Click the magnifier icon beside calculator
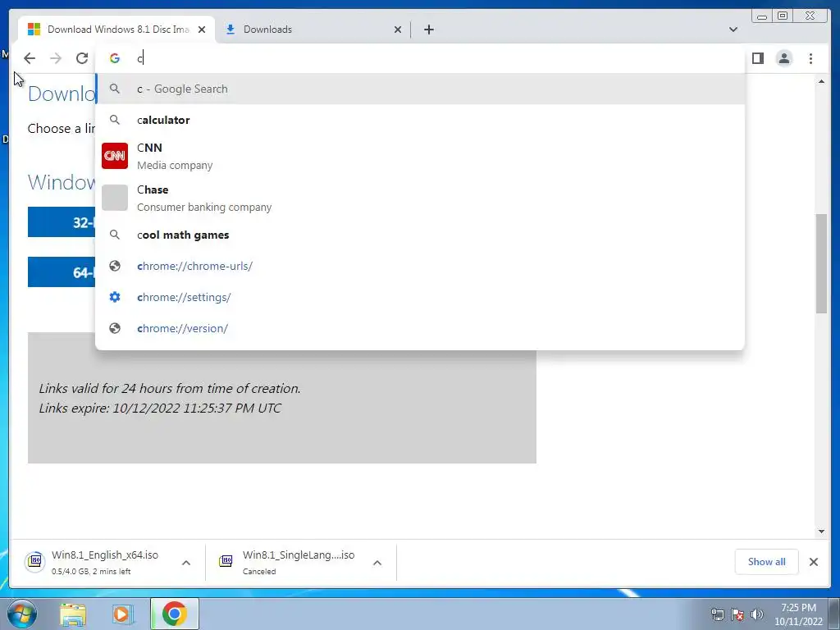Viewport: 840px width, 630px height. [115, 120]
